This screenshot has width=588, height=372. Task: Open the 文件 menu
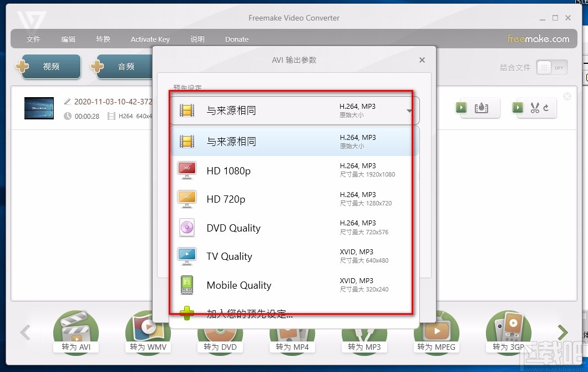tap(33, 39)
